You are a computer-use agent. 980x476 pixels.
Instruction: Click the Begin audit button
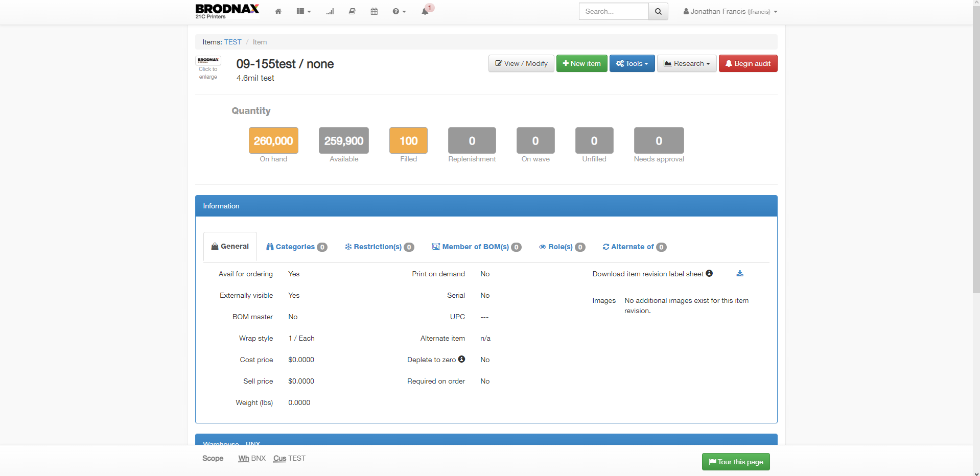tap(748, 63)
